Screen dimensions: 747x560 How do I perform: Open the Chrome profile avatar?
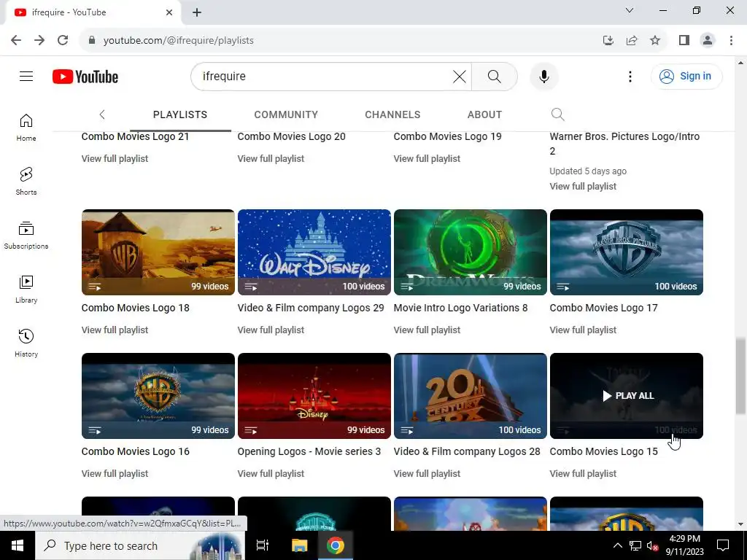[x=708, y=40]
